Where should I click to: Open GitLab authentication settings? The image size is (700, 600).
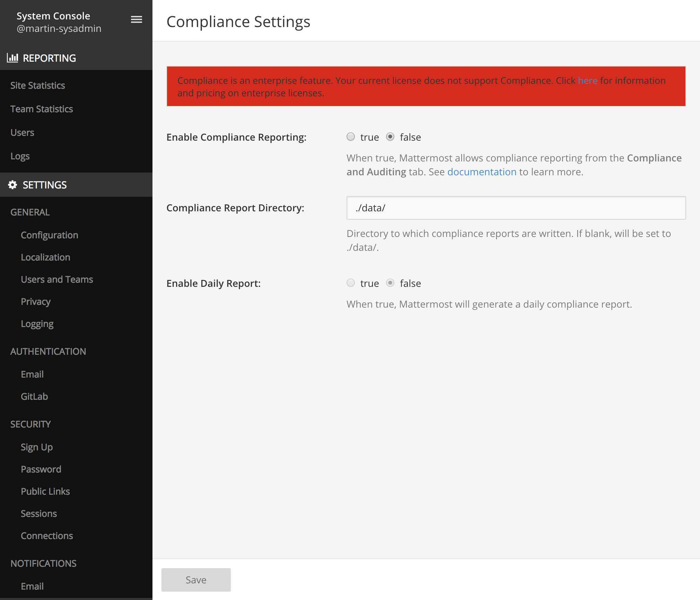click(34, 396)
